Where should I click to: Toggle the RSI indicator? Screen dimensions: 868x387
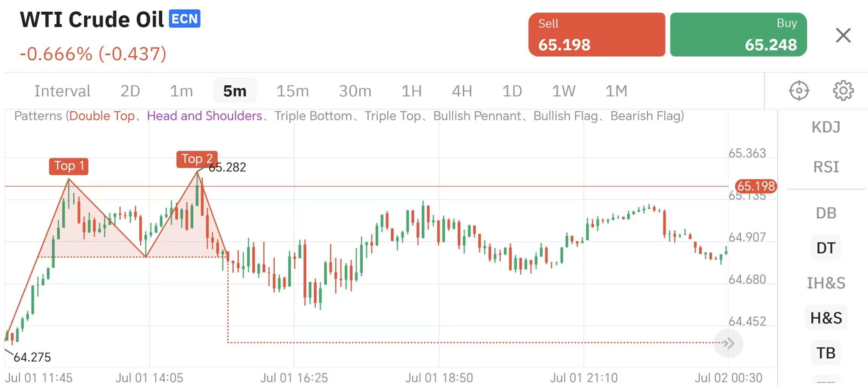[x=826, y=167]
